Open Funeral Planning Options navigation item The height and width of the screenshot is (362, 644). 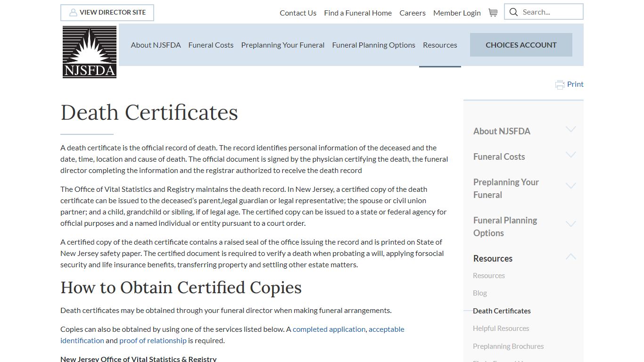click(x=373, y=45)
